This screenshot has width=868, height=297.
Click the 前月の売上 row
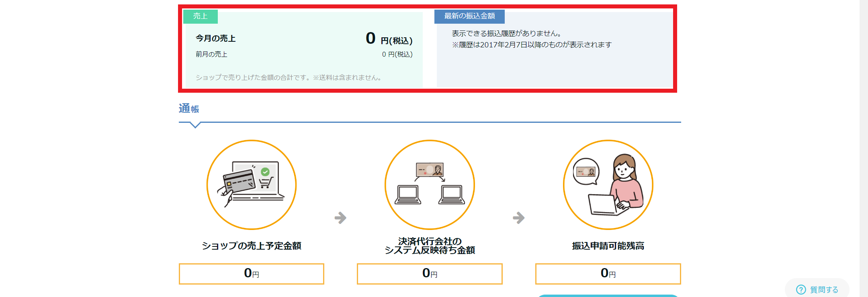point(303,54)
